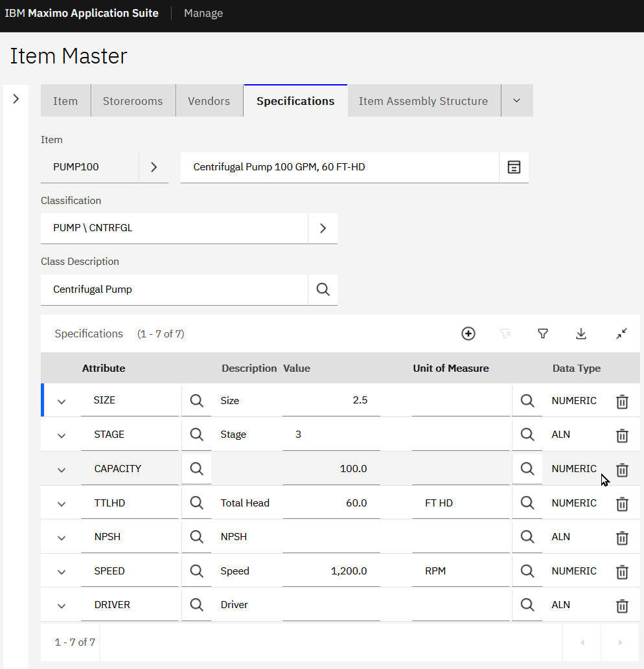Screen dimensions: 644x669
Task: Open unit of measure lookup for STAGE
Action: click(527, 435)
